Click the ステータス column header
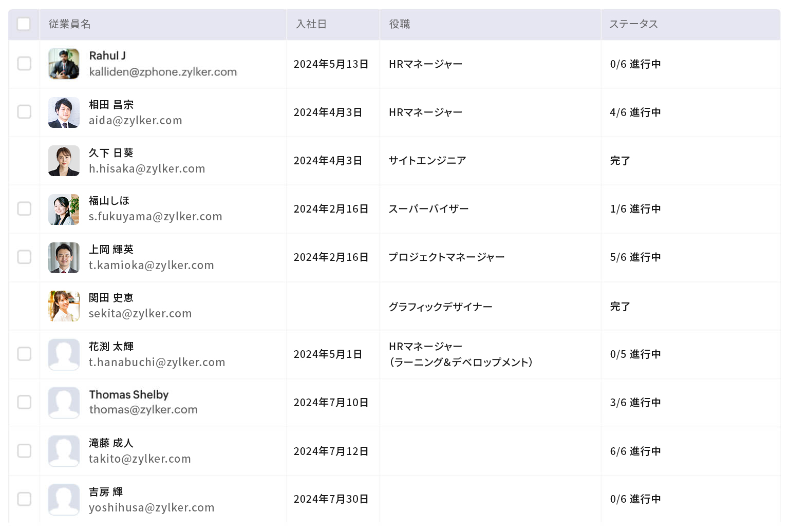Viewport: 789px width, 532px height. point(633,24)
